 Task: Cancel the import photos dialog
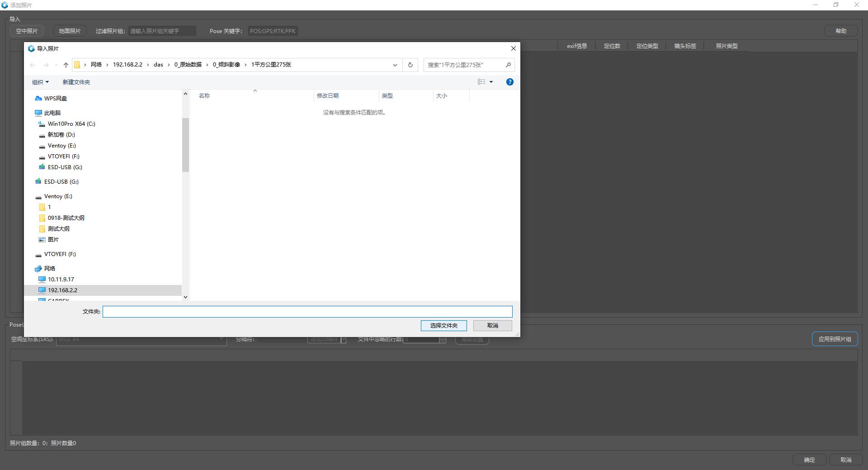click(492, 325)
